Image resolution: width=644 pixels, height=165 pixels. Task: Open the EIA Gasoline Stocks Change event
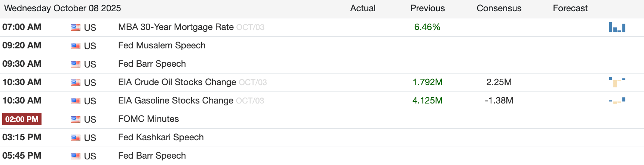coord(176,100)
